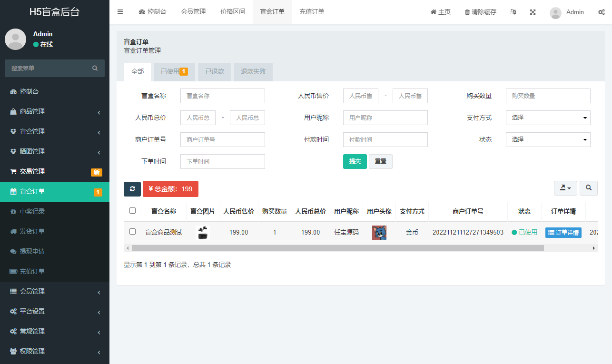Toggle the select-all checkbox in table header

(132, 211)
